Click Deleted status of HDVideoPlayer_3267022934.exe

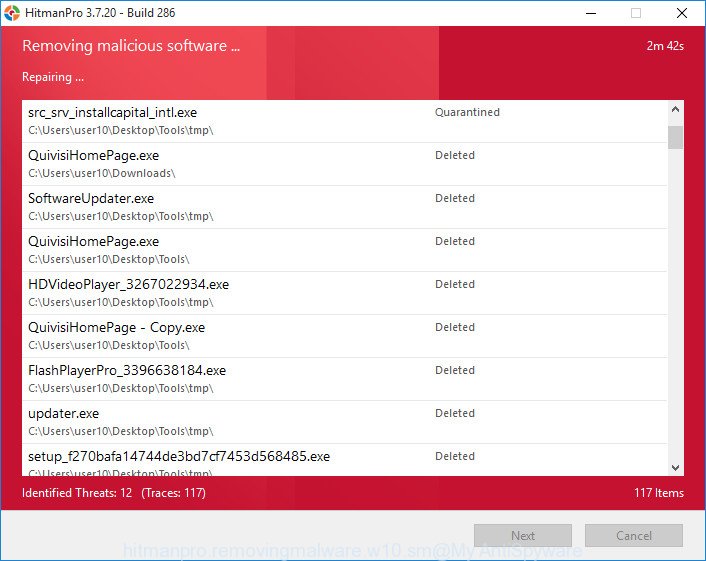click(x=455, y=284)
